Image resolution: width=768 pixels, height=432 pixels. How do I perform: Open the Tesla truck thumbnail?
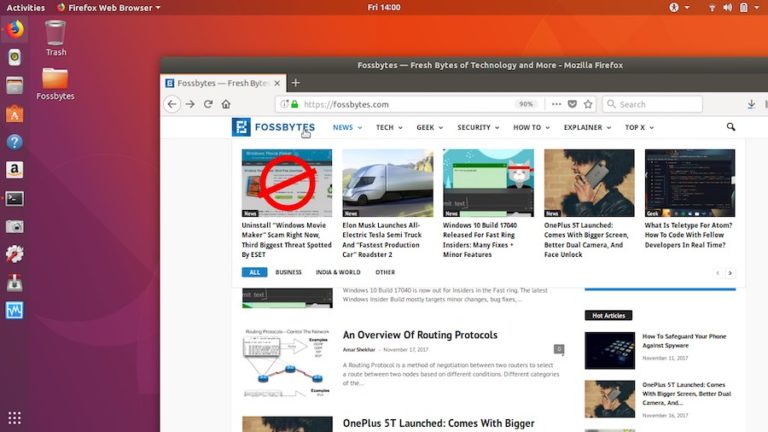(x=387, y=183)
